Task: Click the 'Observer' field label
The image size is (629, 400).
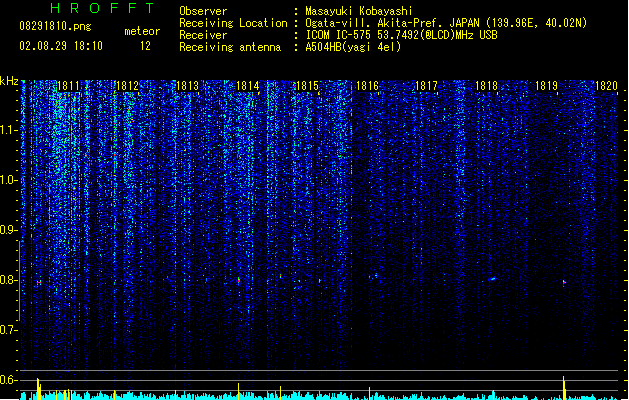Action: coord(203,11)
